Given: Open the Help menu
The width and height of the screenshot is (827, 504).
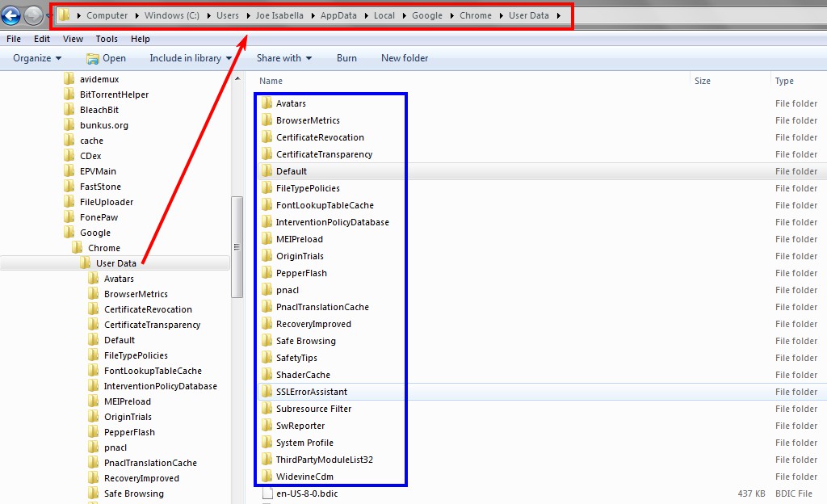Looking at the screenshot, I should coord(141,39).
